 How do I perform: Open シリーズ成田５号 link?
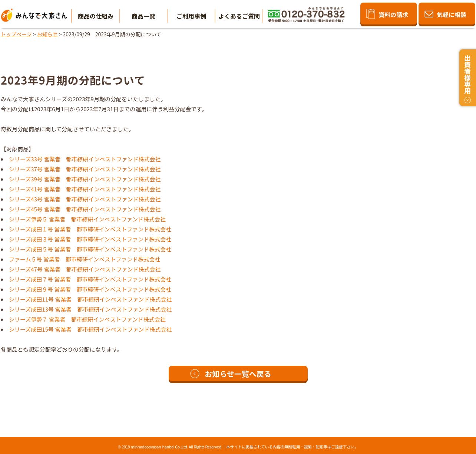click(90, 249)
